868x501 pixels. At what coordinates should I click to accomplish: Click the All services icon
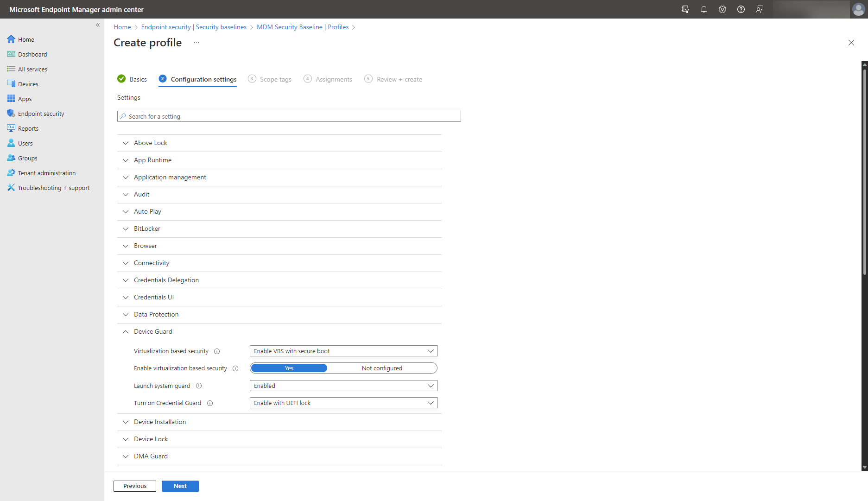(x=11, y=69)
